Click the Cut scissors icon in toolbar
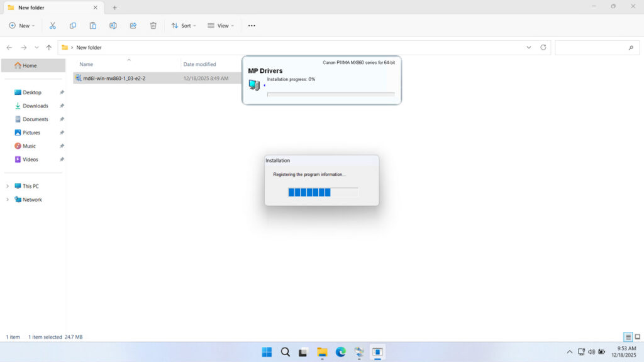The width and height of the screenshot is (644, 362). click(x=53, y=26)
